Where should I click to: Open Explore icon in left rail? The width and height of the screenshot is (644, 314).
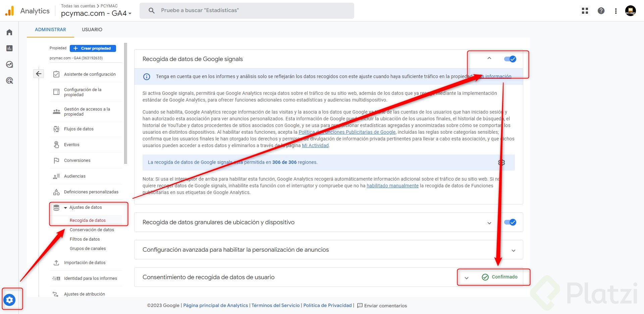pos(9,64)
